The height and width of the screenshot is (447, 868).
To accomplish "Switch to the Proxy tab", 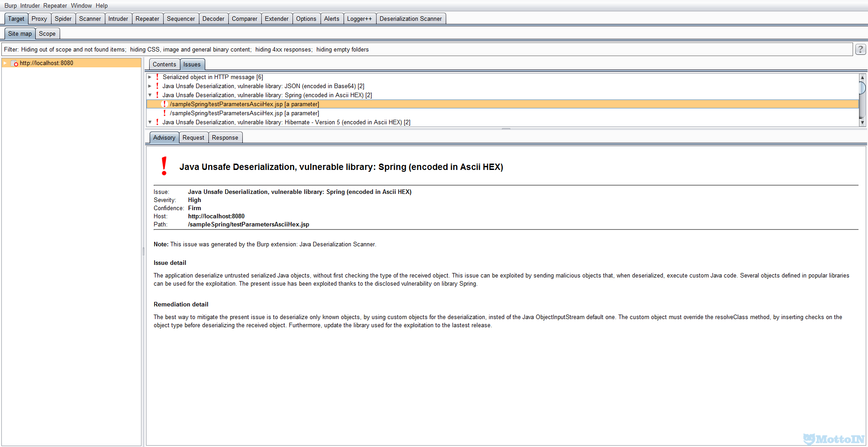I will 39,19.
